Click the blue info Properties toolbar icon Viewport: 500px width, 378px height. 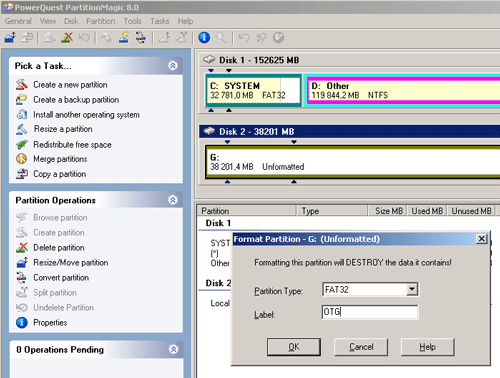tap(204, 37)
